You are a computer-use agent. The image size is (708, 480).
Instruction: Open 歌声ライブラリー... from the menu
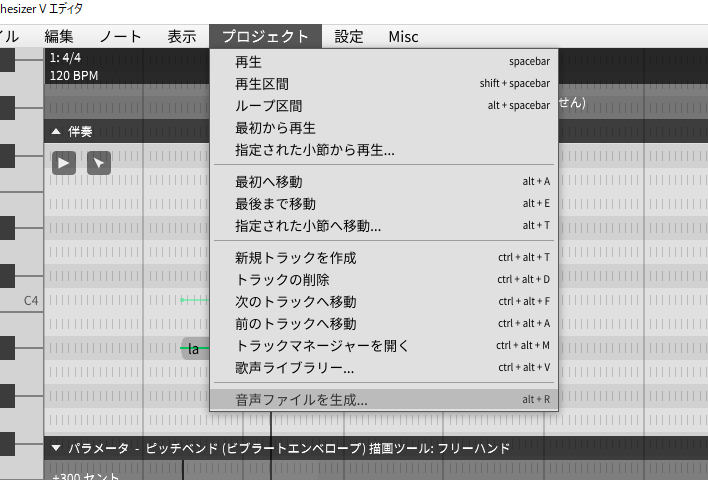(x=384, y=368)
